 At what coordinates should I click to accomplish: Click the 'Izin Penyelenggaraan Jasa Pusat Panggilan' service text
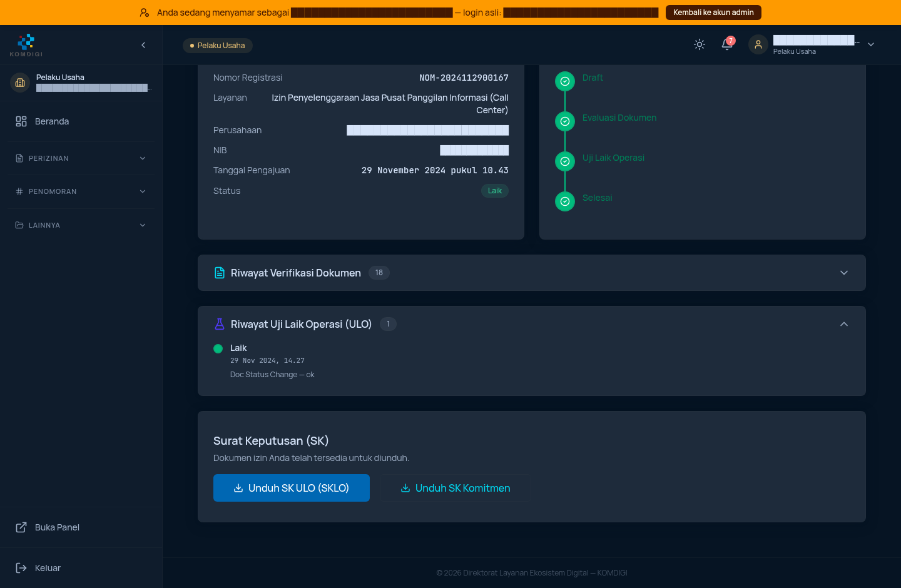[x=390, y=104]
